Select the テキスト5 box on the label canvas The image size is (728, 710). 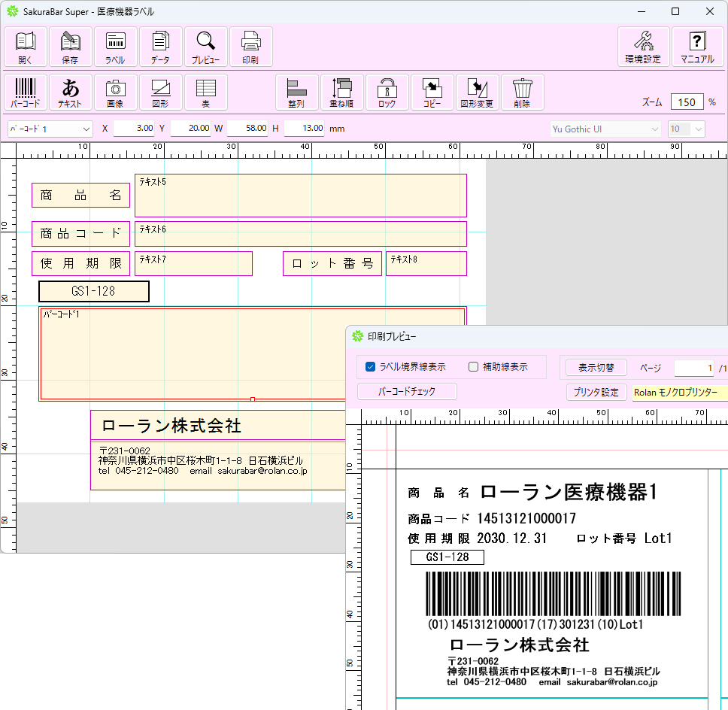coord(300,196)
